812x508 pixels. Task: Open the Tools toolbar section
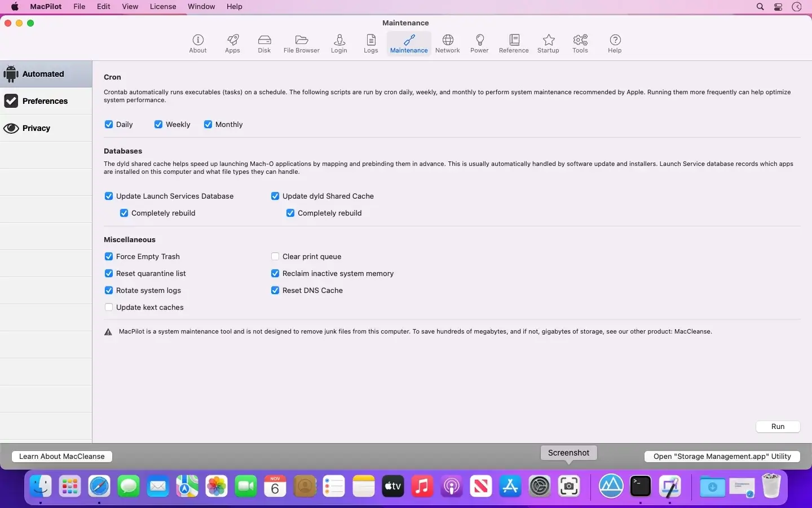tap(580, 43)
